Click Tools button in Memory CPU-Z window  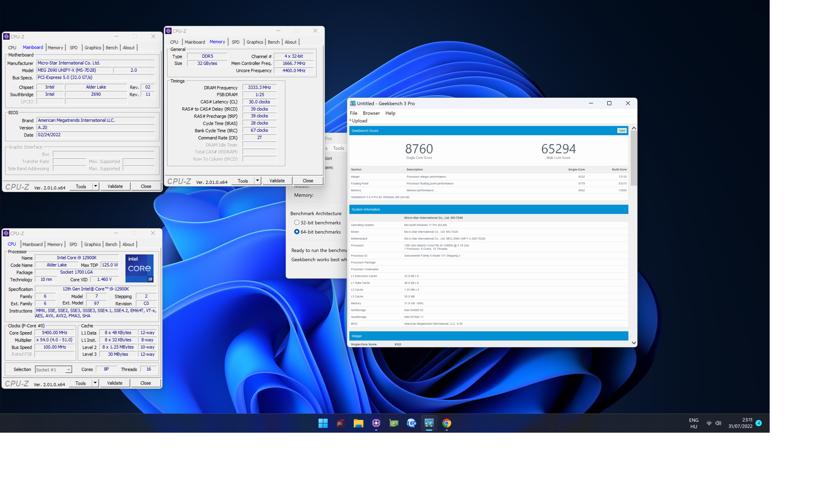tap(243, 181)
